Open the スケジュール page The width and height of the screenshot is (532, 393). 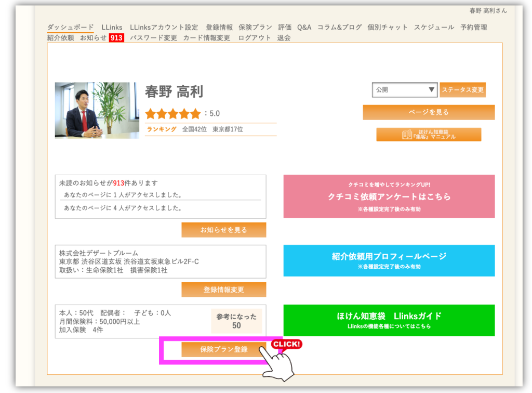pos(434,27)
